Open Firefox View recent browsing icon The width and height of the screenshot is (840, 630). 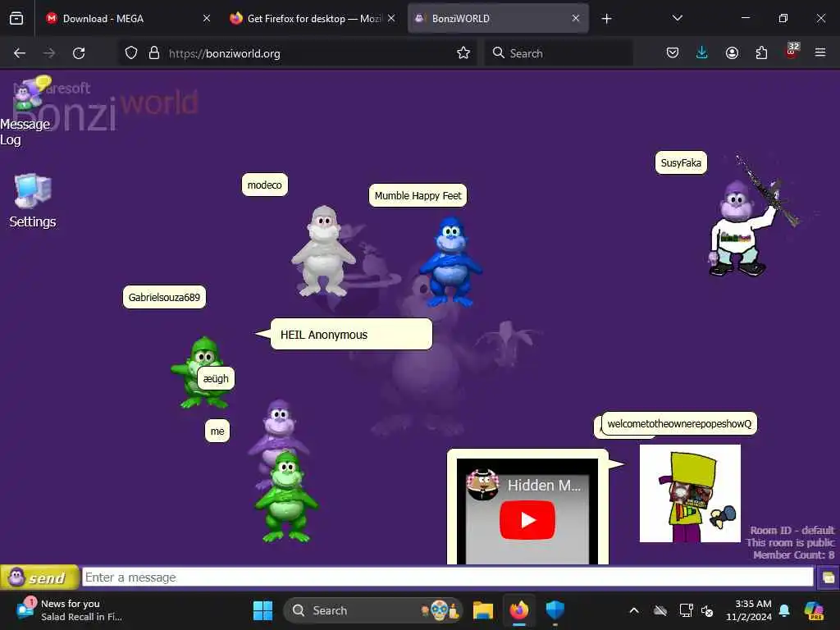tap(16, 18)
